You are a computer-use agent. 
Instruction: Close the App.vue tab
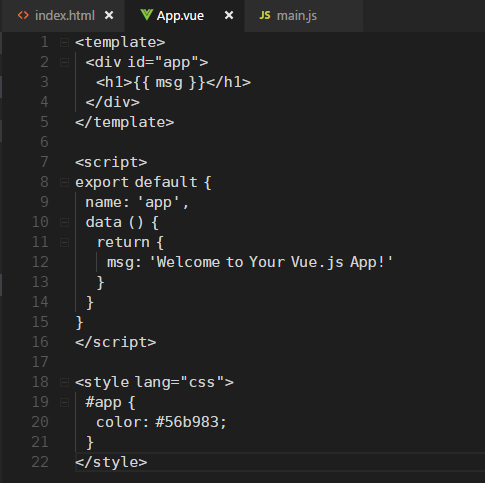point(229,15)
